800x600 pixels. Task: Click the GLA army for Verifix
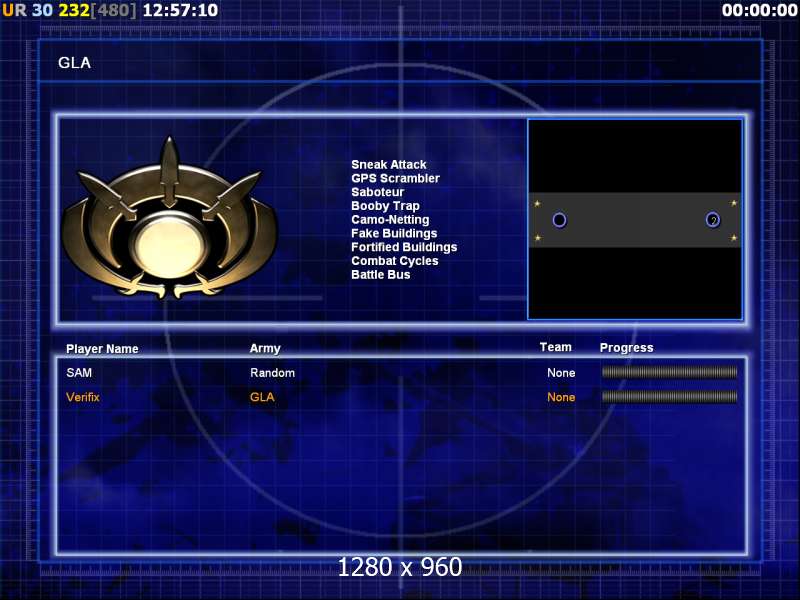(262, 397)
